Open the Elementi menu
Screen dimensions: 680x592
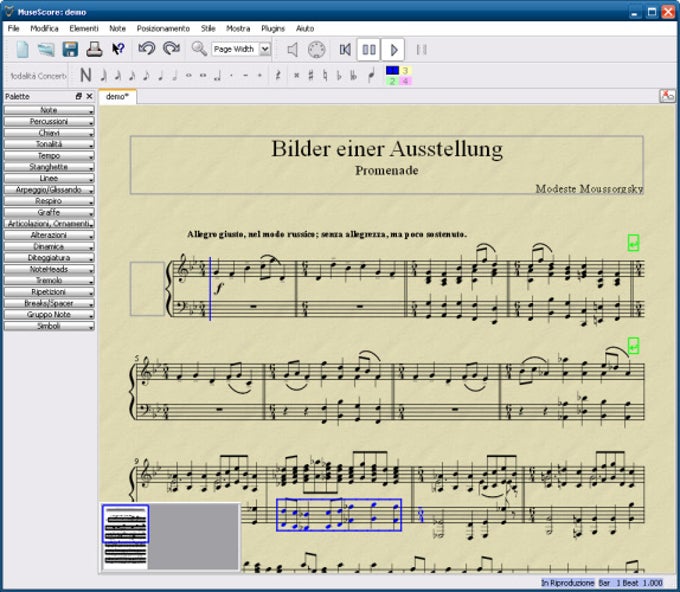[84, 29]
